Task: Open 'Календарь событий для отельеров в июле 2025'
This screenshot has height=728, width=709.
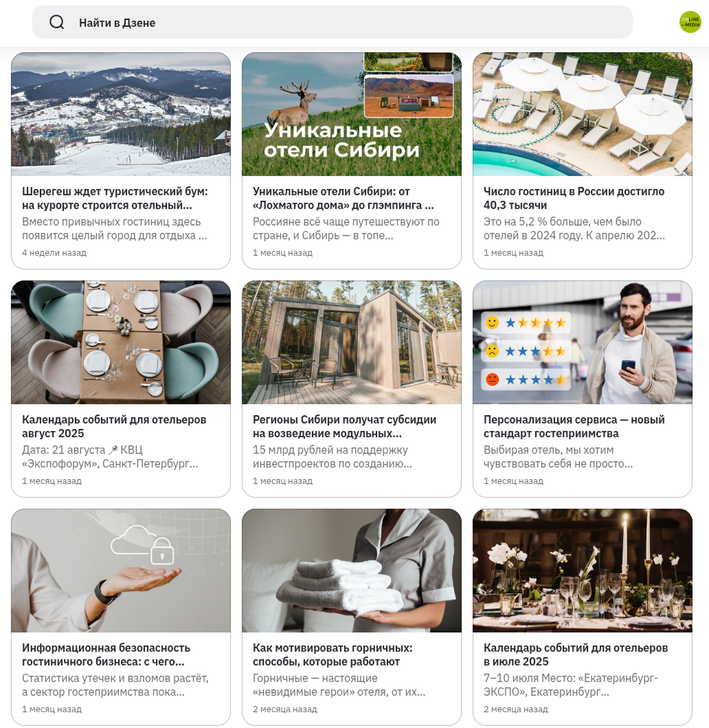Action: (x=576, y=654)
